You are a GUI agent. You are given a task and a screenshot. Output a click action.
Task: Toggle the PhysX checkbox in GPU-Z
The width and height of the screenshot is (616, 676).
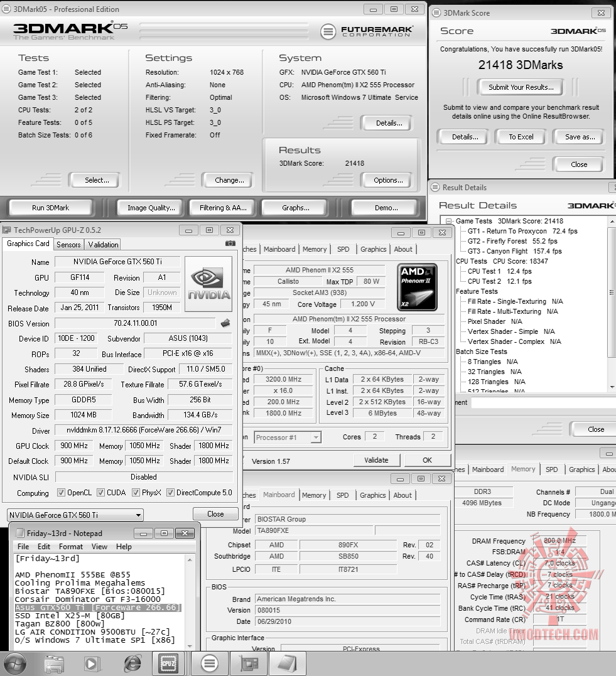point(136,492)
